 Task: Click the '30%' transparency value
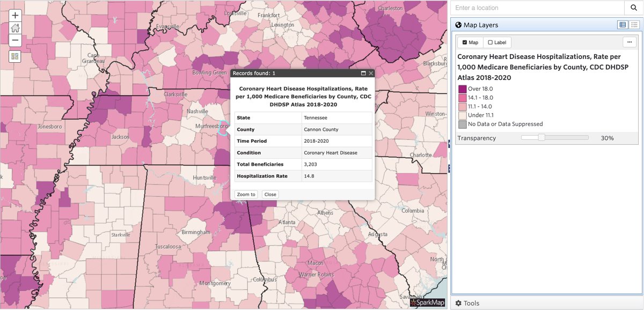[x=607, y=138]
